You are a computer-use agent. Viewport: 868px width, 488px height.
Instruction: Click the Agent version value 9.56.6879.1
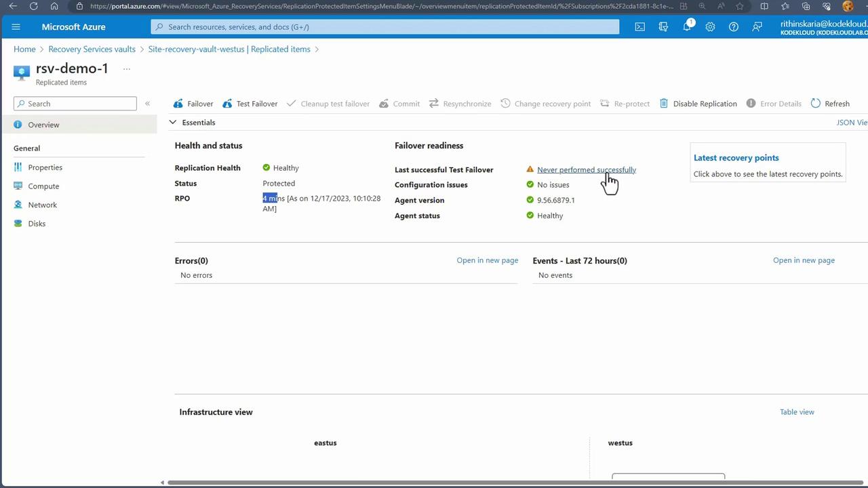pos(556,201)
